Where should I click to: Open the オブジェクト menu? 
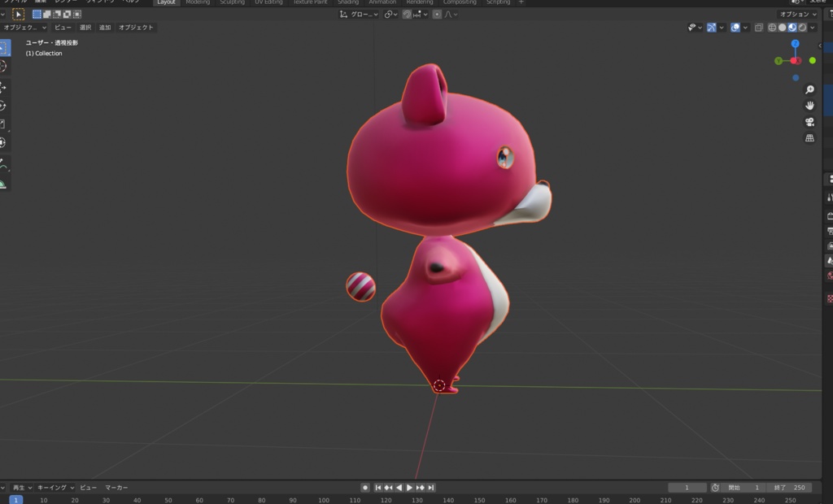click(136, 28)
